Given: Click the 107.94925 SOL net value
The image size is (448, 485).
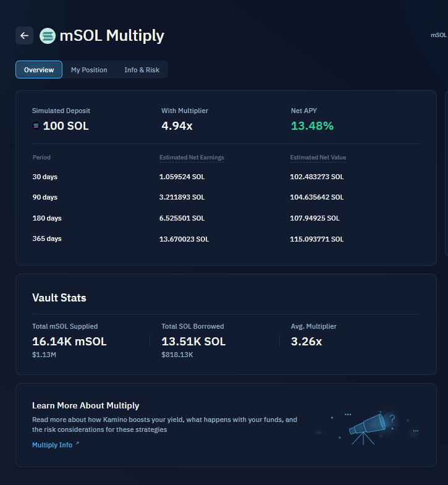Looking at the screenshot, I should tap(315, 218).
